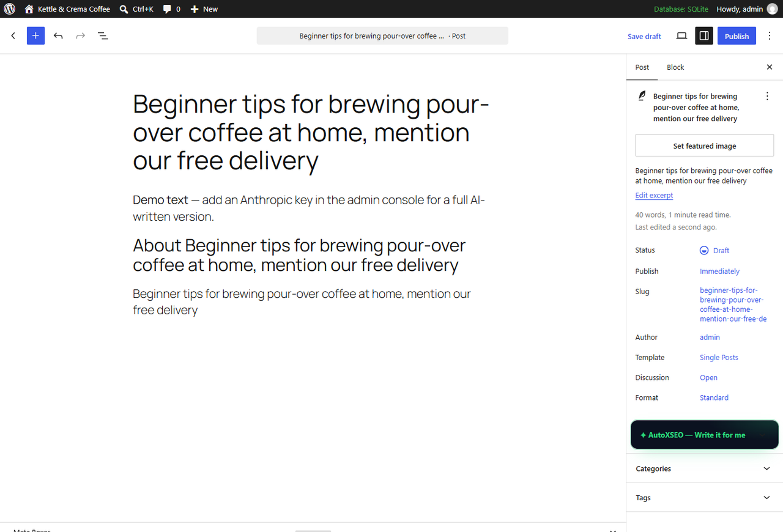
Task: Open the Document Overview list view
Action: pyautogui.click(x=103, y=36)
